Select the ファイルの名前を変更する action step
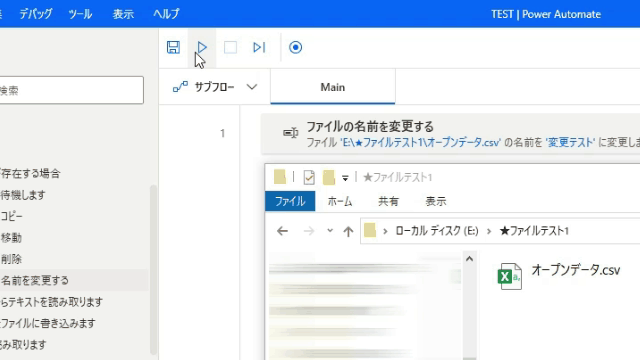This screenshot has height=360, width=640. [450, 134]
